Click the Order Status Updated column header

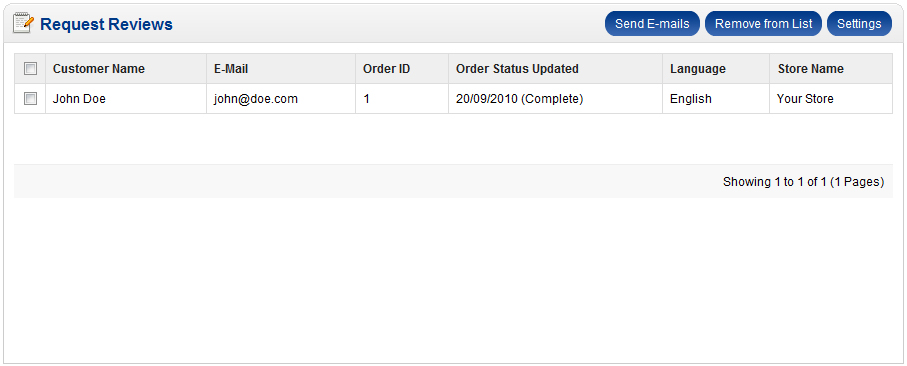pyautogui.click(x=517, y=69)
